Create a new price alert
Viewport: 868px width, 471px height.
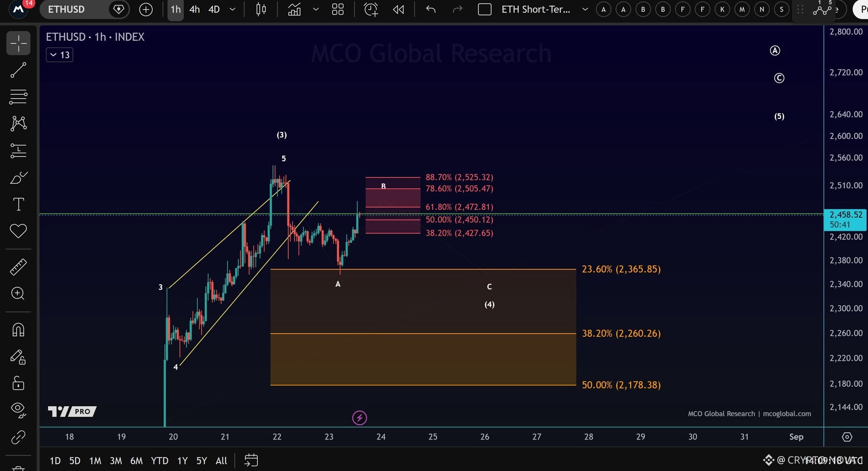click(x=371, y=9)
